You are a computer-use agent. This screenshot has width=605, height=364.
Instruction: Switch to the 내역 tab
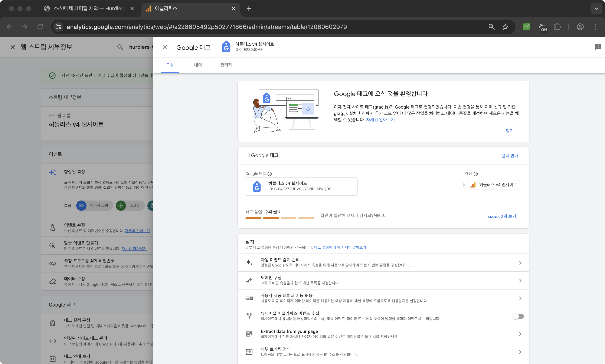[198, 65]
